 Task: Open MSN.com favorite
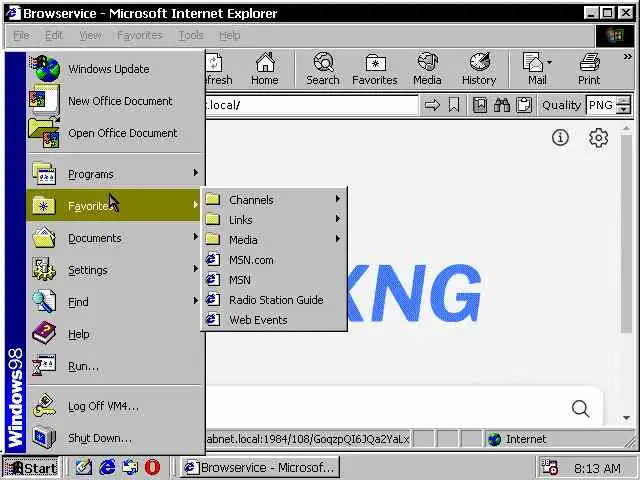coord(273,260)
